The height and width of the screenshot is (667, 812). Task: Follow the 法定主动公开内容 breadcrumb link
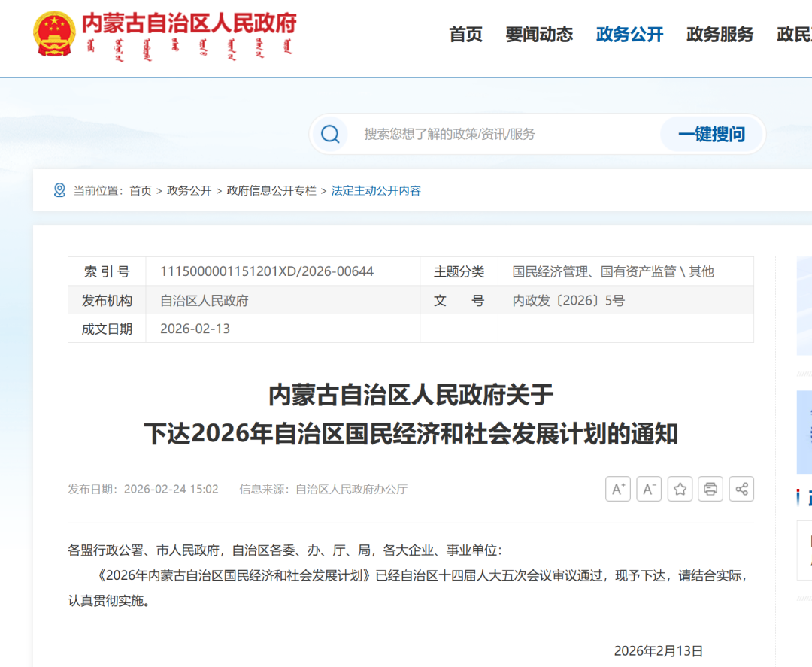coord(374,190)
